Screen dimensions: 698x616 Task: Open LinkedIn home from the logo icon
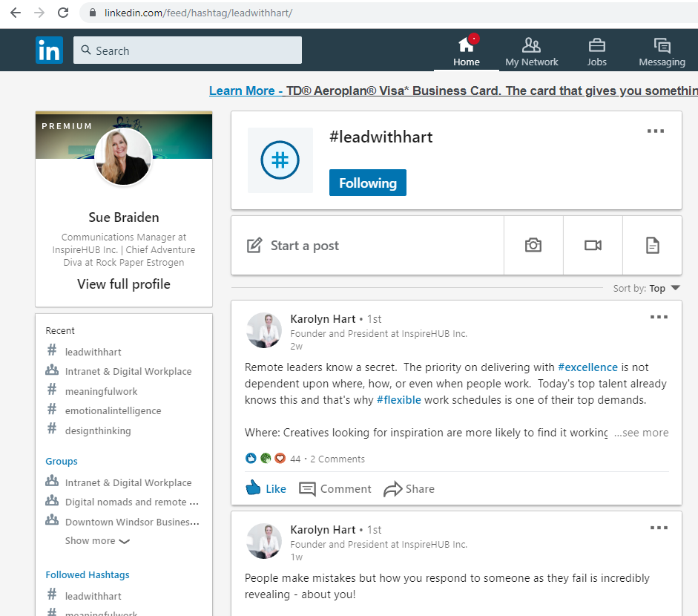coord(49,50)
